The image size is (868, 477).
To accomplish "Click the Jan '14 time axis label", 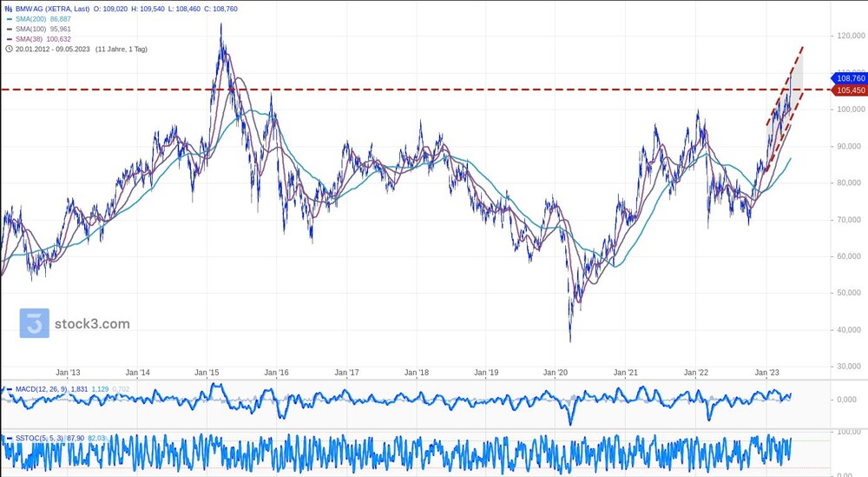I will (137, 372).
